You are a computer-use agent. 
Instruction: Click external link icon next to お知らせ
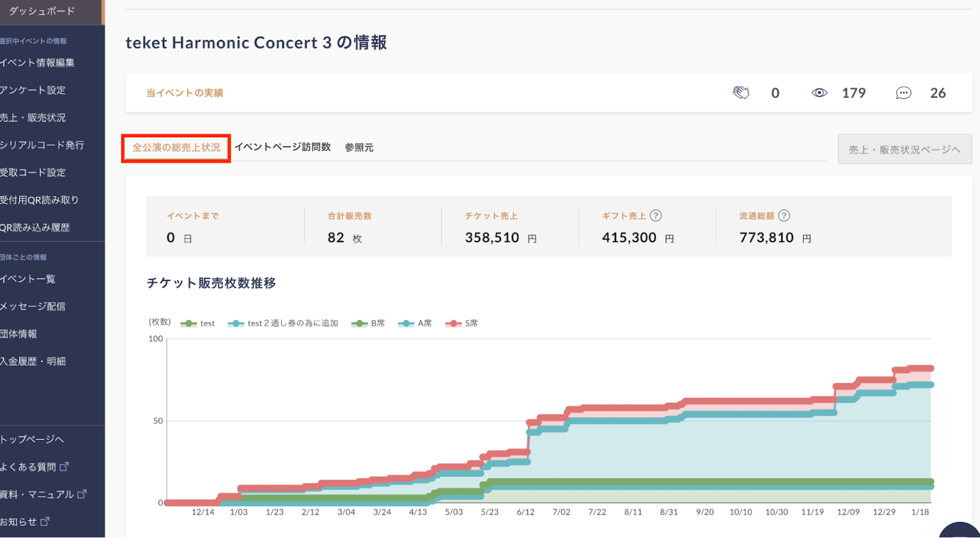[x=45, y=521]
